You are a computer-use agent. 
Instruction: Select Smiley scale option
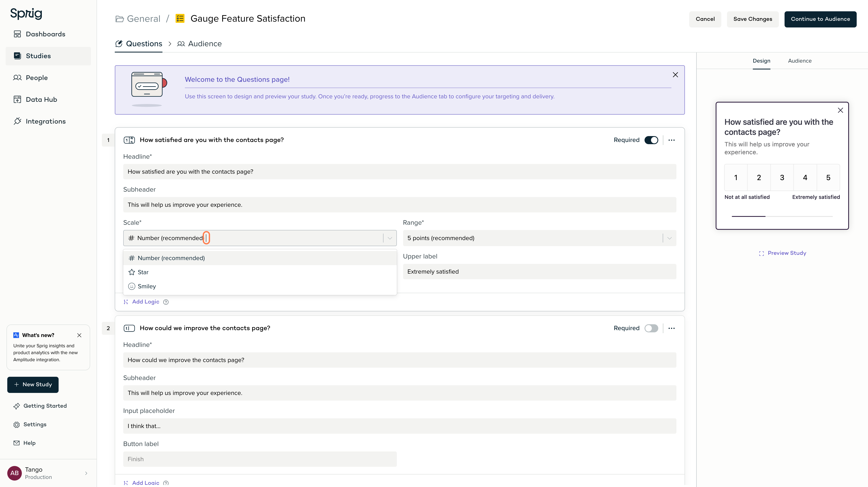260,286
